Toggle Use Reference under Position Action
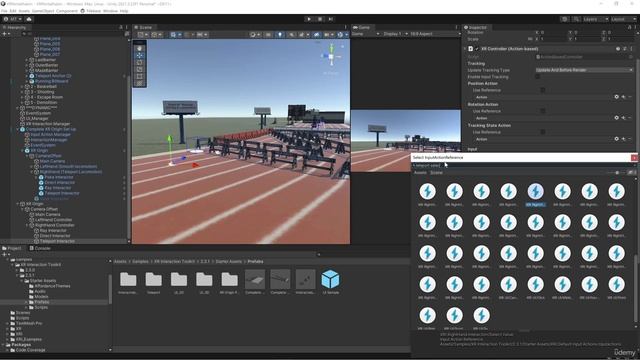This screenshot has height=360, width=640. pos(542,90)
